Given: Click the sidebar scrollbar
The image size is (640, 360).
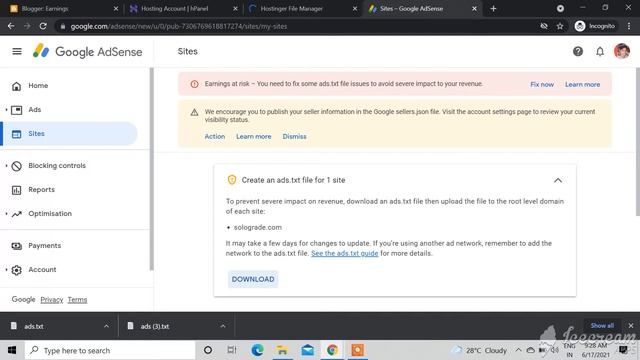Looking at the screenshot, I should (151, 169).
